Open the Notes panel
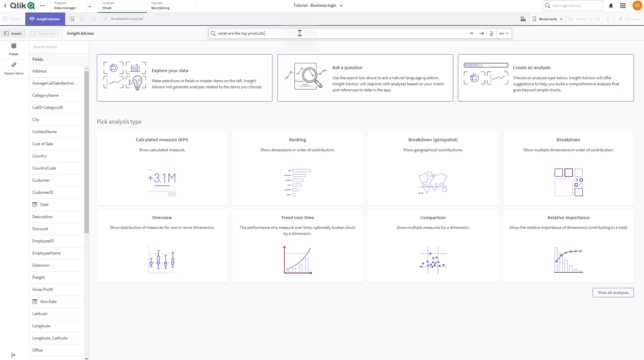The height and width of the screenshot is (360, 644). pos(11,19)
